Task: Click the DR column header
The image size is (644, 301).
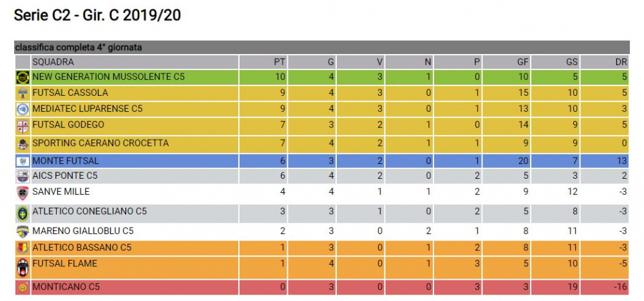Action: point(605,62)
